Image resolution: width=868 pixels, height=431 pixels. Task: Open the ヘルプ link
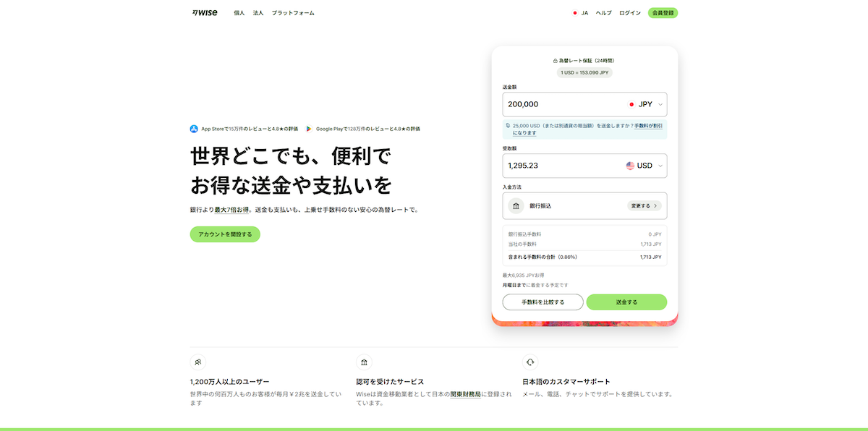click(603, 13)
